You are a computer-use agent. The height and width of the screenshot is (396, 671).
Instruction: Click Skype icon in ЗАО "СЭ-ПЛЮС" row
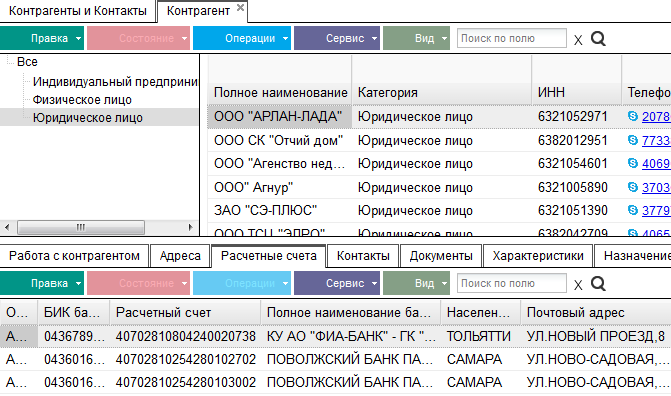(x=632, y=210)
